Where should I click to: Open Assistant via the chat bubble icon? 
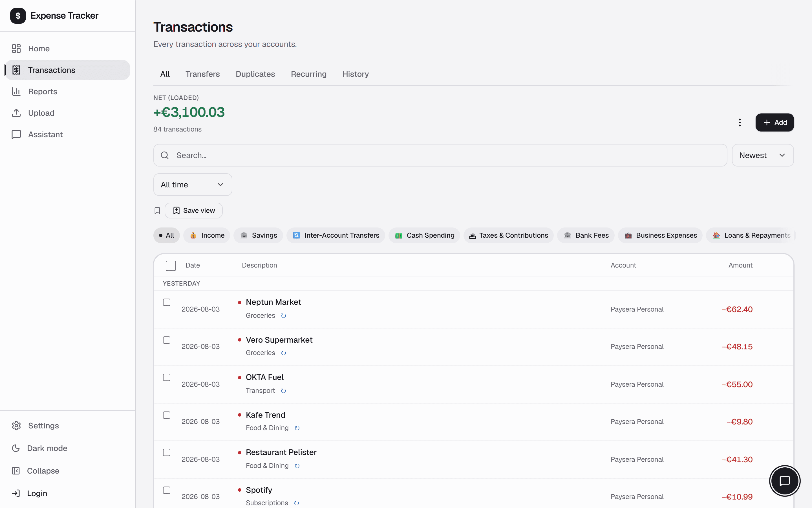[16, 134]
